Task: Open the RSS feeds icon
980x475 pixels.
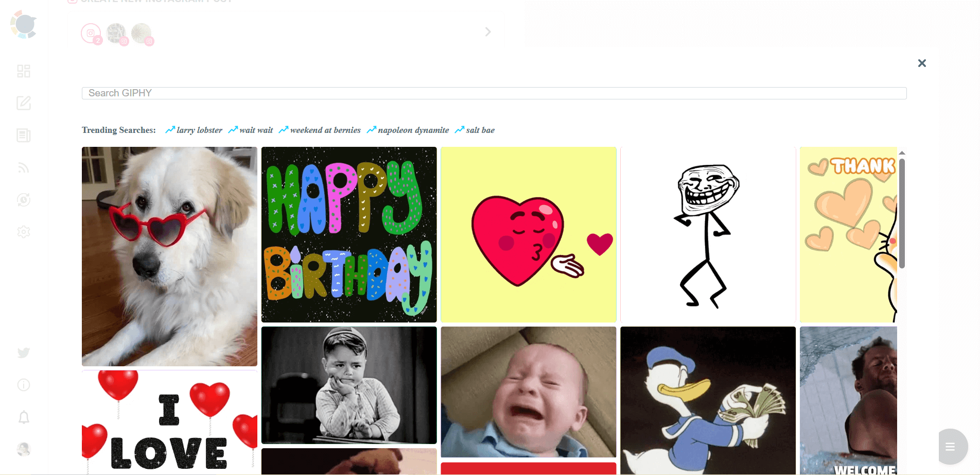Action: coord(24,168)
